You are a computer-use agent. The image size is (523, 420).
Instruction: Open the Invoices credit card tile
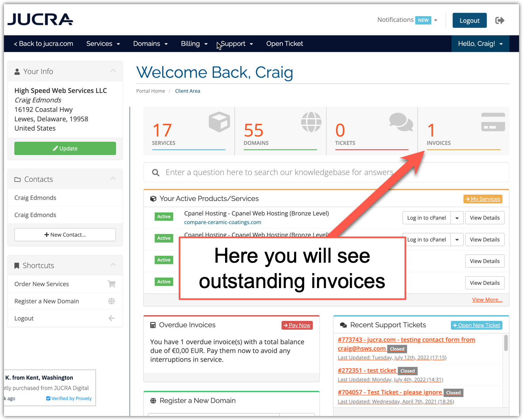pos(492,122)
